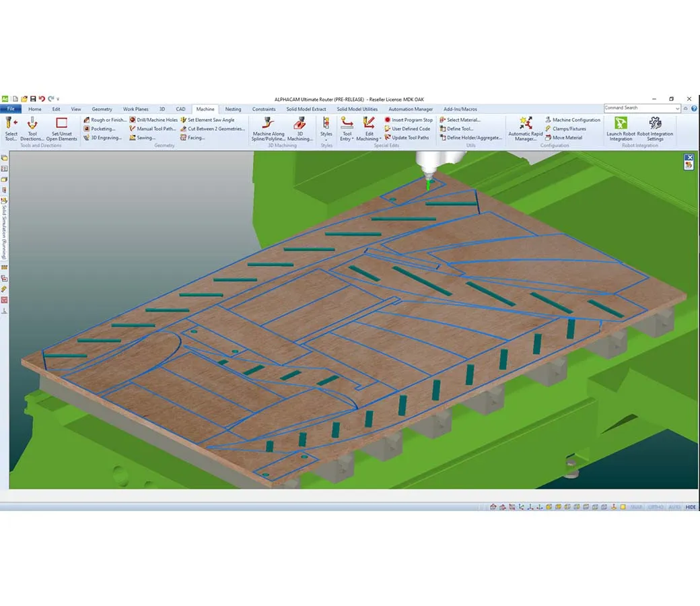This screenshot has height=606, width=700.
Task: Toggle the HIDE status bar button
Action: tap(691, 507)
